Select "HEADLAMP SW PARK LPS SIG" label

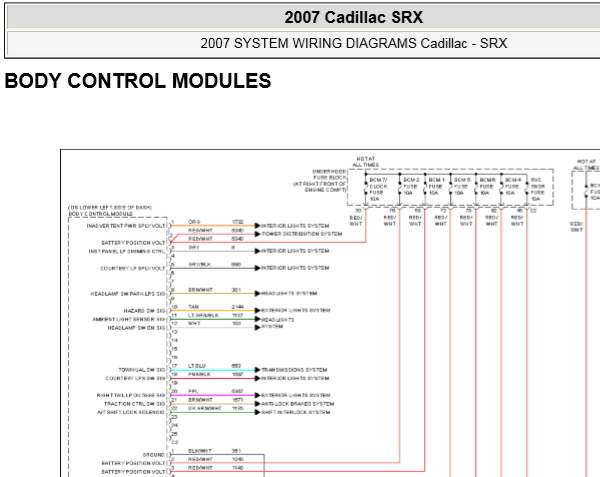coord(128,294)
